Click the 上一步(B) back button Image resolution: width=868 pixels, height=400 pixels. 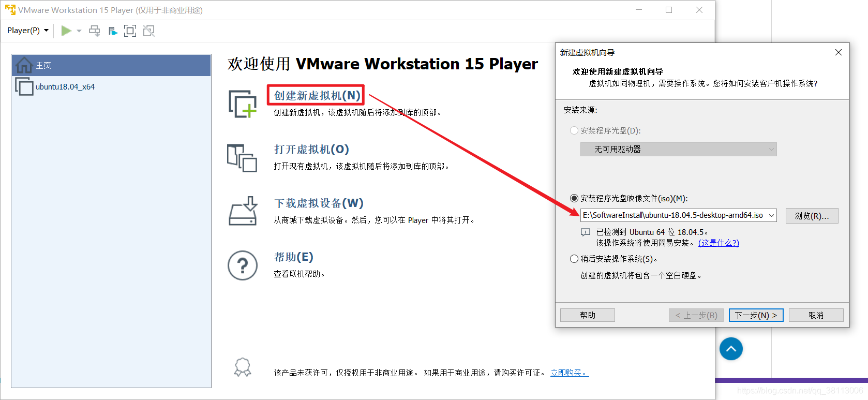[696, 315]
